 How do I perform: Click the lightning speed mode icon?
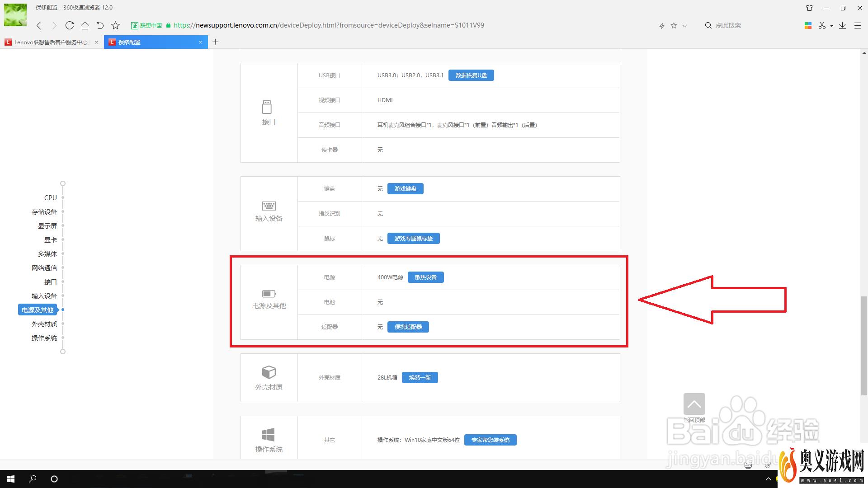pyautogui.click(x=661, y=26)
